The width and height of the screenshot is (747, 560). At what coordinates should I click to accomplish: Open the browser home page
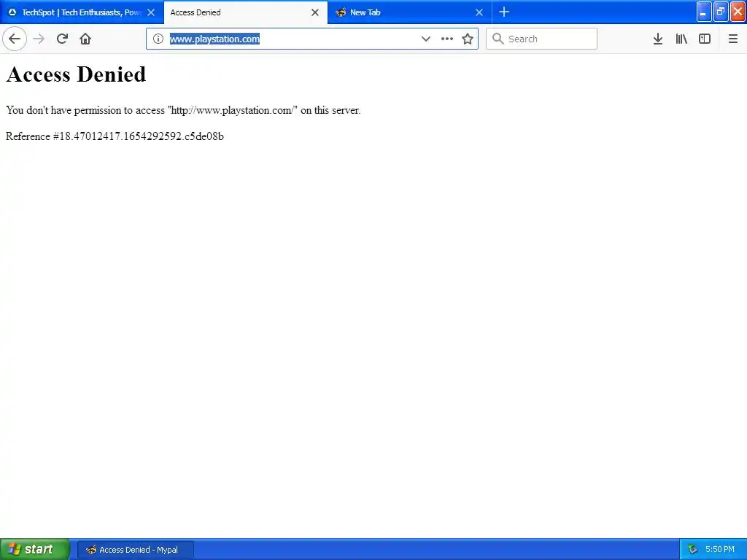[x=85, y=39]
